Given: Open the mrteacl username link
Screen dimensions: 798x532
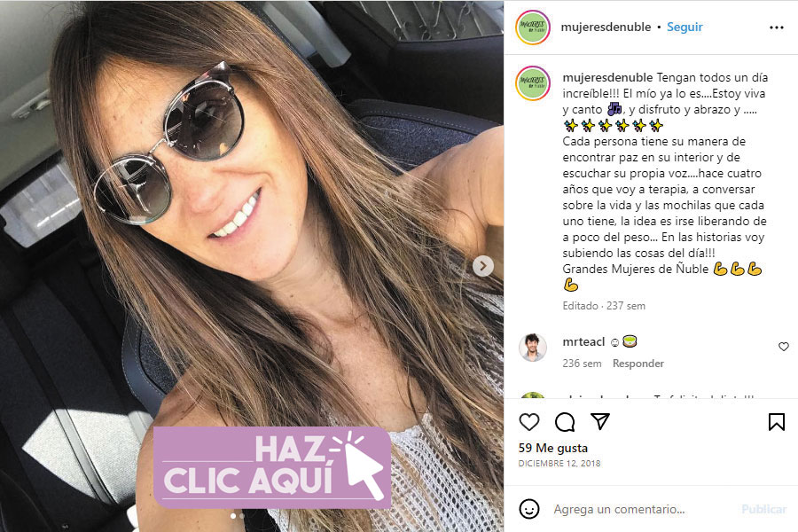Looking at the screenshot, I should [x=583, y=342].
